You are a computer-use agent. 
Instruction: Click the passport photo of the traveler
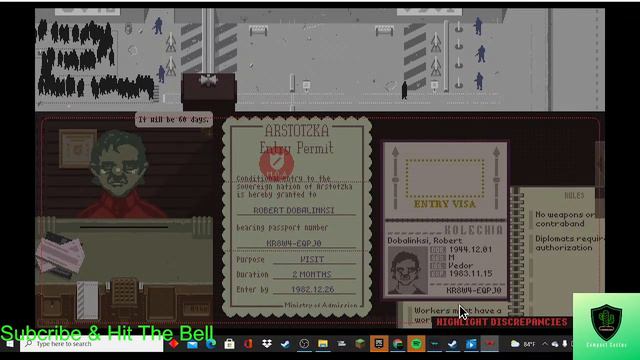pyautogui.click(x=407, y=270)
